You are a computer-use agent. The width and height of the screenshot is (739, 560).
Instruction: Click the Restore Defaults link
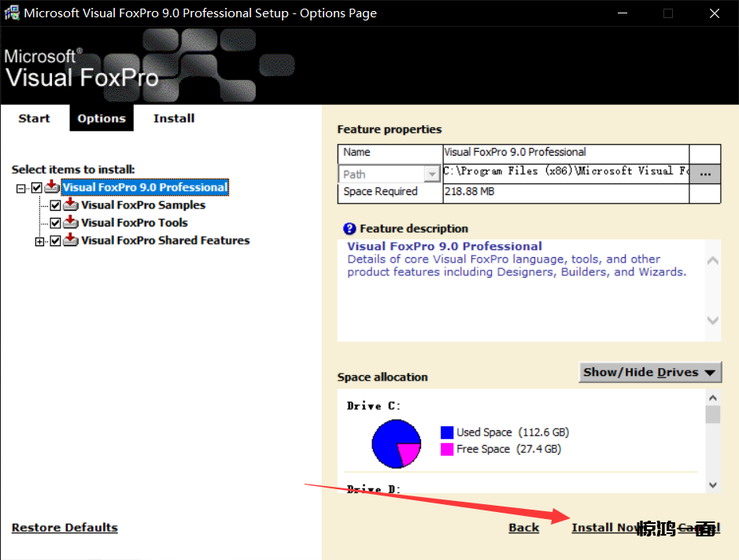tap(65, 528)
